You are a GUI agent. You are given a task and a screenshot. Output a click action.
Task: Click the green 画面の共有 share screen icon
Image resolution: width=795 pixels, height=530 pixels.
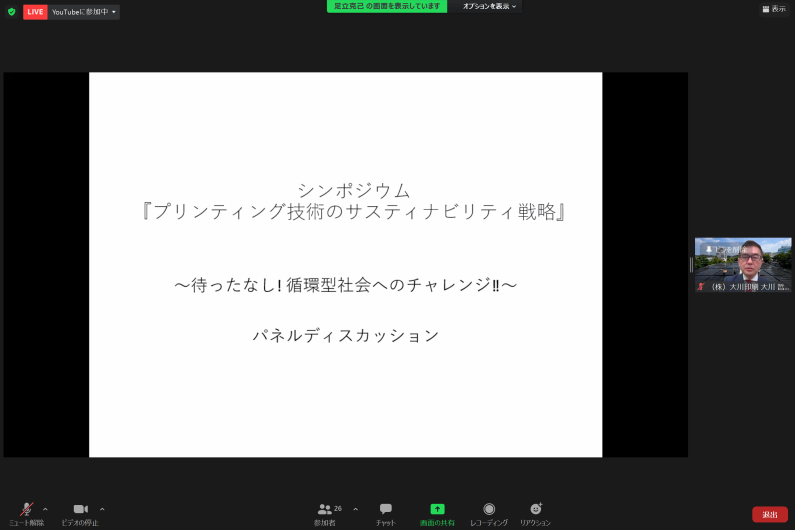click(437, 509)
